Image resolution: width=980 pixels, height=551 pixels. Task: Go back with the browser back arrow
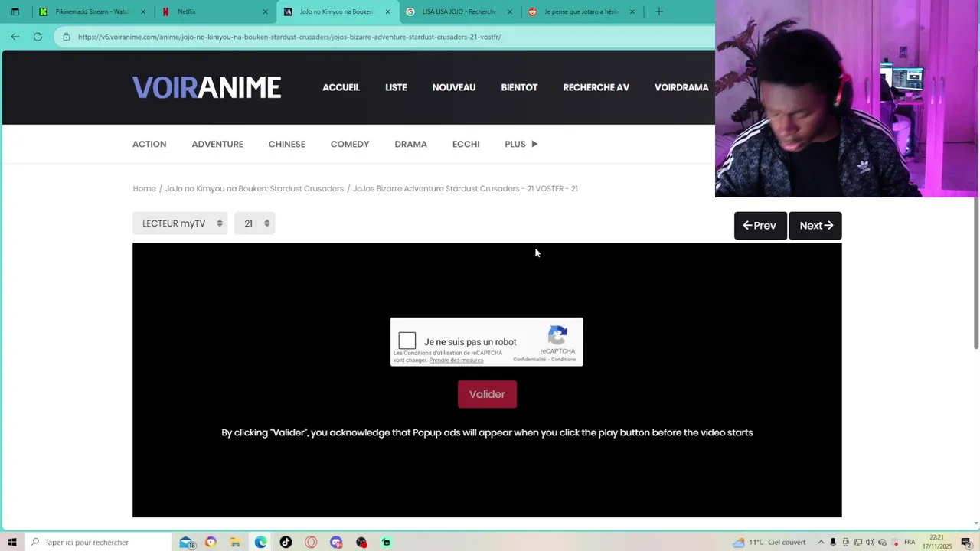pos(15,36)
